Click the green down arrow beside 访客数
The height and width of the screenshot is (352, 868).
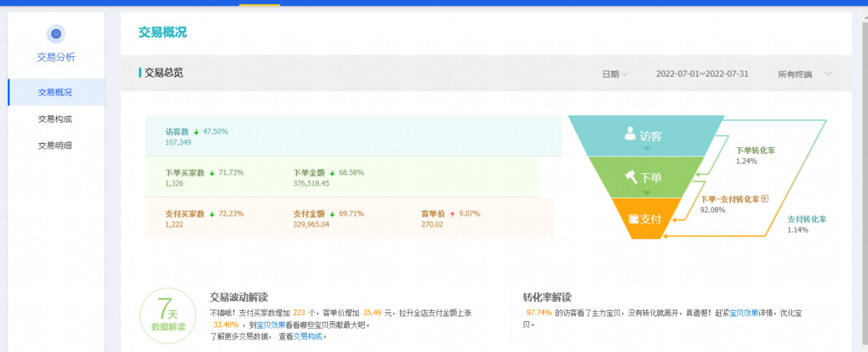tap(196, 131)
